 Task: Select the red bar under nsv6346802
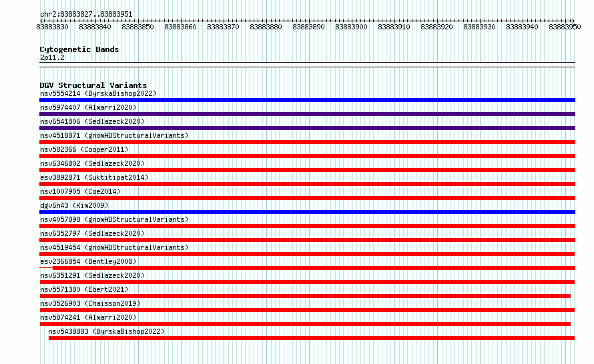click(307, 170)
